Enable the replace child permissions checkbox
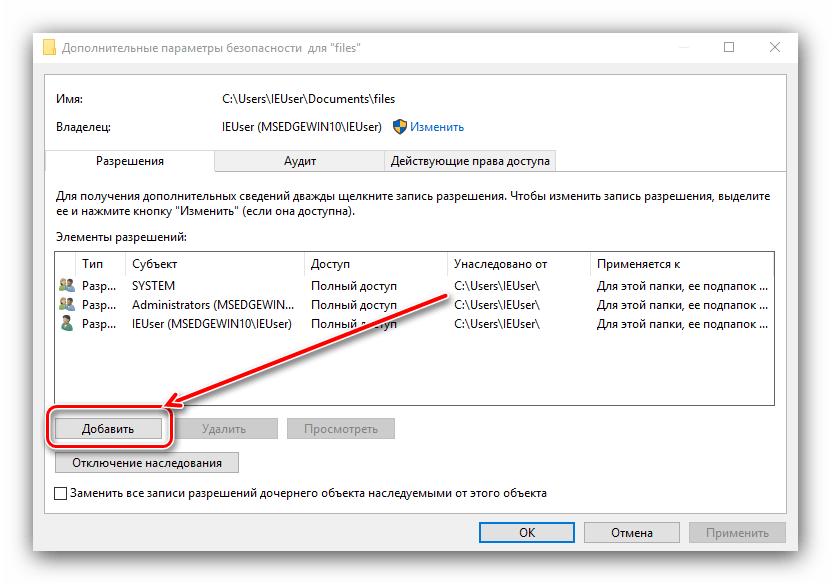The width and height of the screenshot is (831, 584). pyautogui.click(x=61, y=493)
